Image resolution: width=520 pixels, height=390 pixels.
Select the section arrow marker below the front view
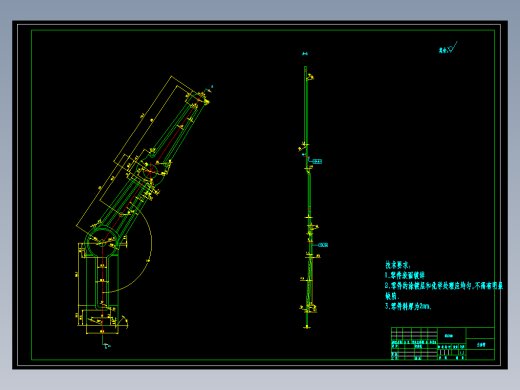pos(105,345)
